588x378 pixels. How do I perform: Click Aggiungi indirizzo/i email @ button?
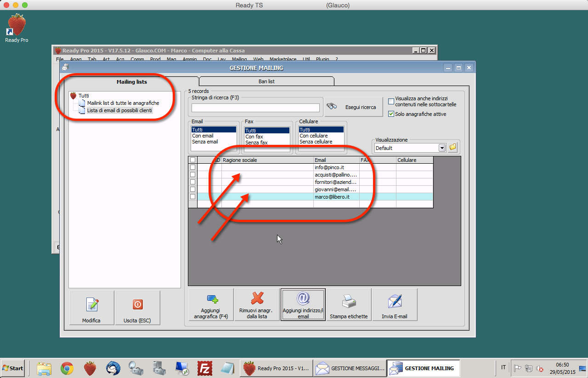point(303,304)
